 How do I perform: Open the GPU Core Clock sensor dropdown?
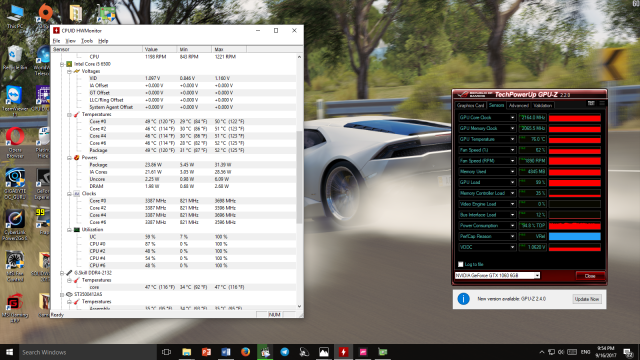(512, 118)
